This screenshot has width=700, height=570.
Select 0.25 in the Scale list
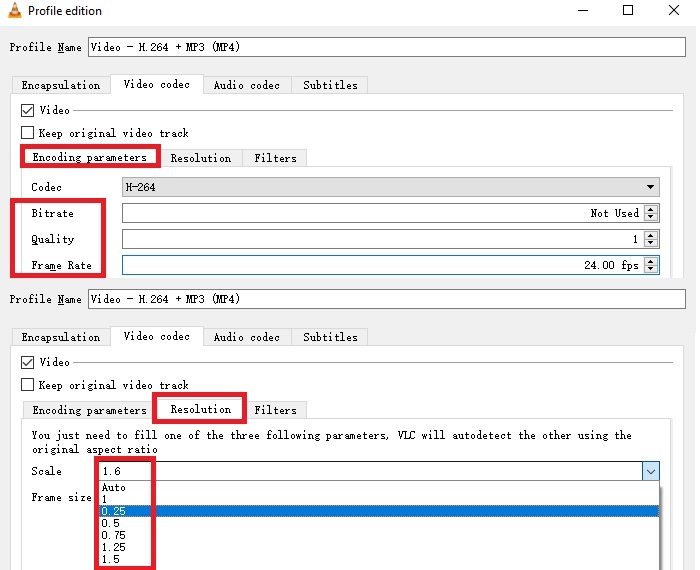(379, 511)
